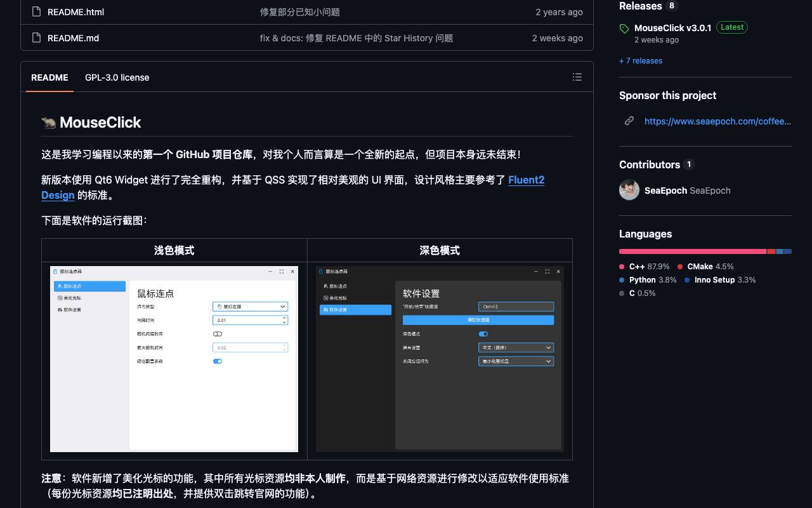This screenshot has width=812, height=508.
Task: Click the Releases heading link
Action: [640, 6]
